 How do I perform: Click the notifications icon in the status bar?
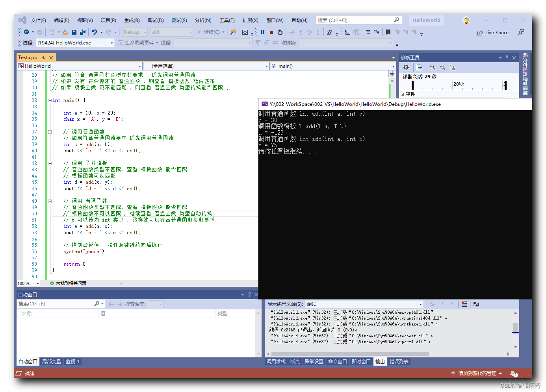pos(514,373)
